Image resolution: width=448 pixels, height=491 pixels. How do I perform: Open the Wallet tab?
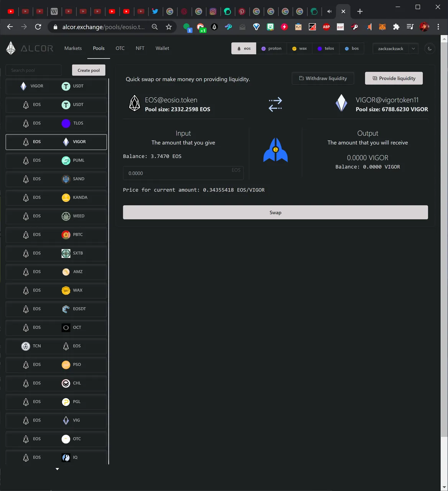[x=162, y=48]
